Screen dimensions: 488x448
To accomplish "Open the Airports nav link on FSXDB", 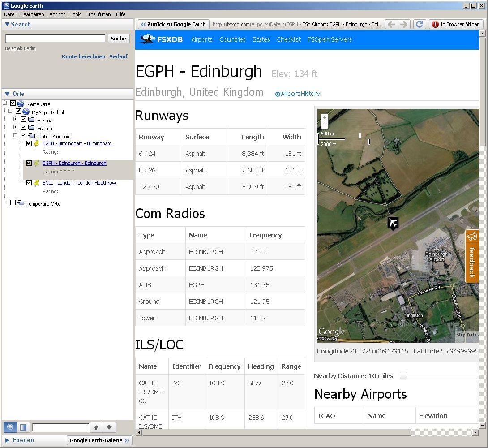I will [x=201, y=39].
